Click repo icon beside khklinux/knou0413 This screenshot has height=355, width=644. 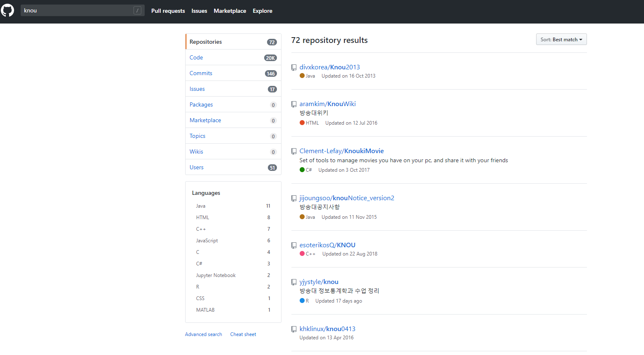[x=294, y=329]
